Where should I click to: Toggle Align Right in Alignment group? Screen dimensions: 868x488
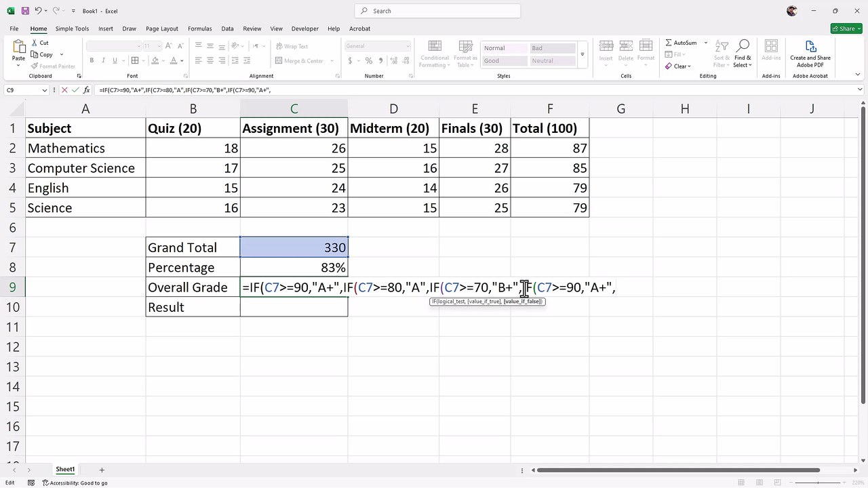point(222,60)
